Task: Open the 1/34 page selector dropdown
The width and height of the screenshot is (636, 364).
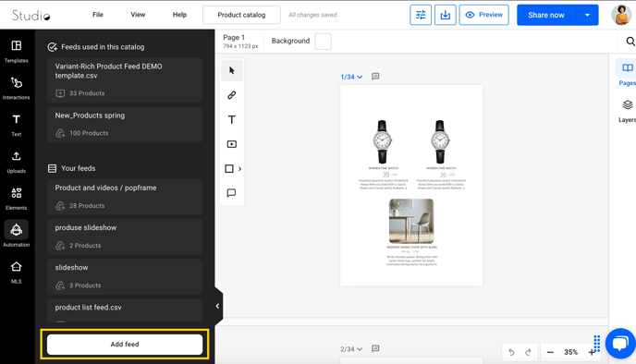Action: (351, 77)
